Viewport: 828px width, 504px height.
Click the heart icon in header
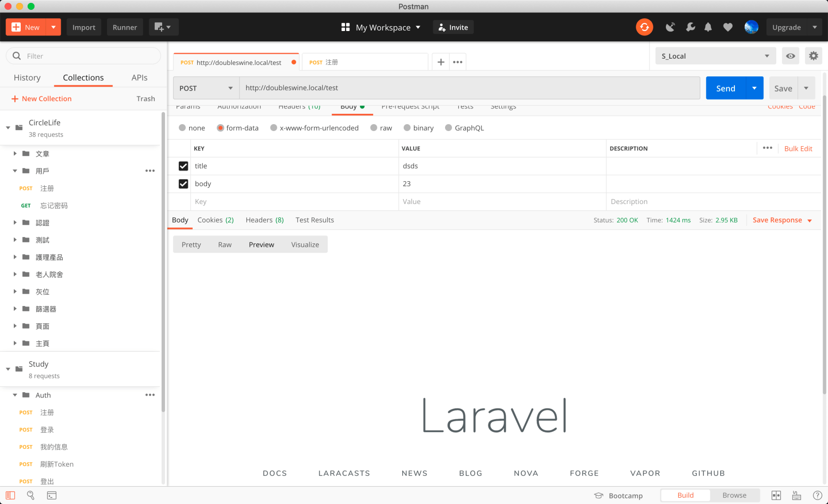tap(728, 27)
